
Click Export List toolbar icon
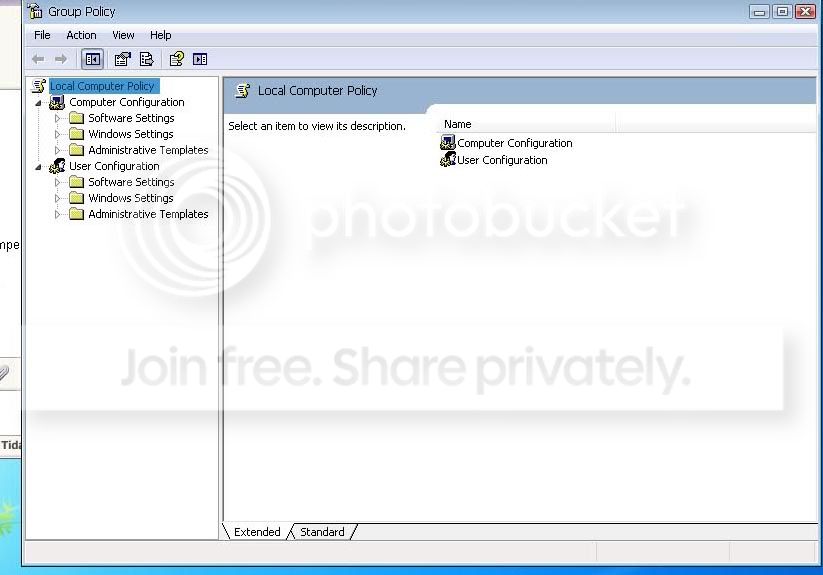tap(146, 59)
